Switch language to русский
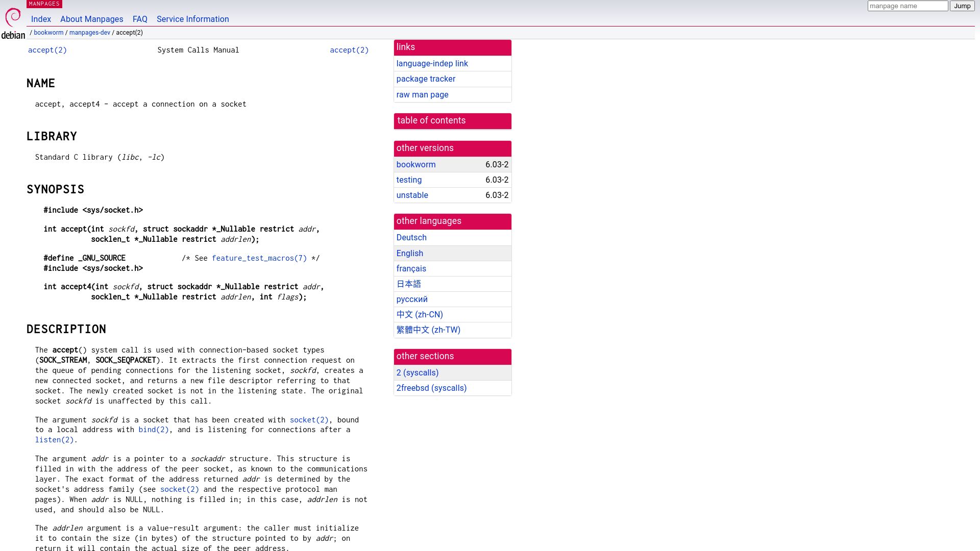 412,299
